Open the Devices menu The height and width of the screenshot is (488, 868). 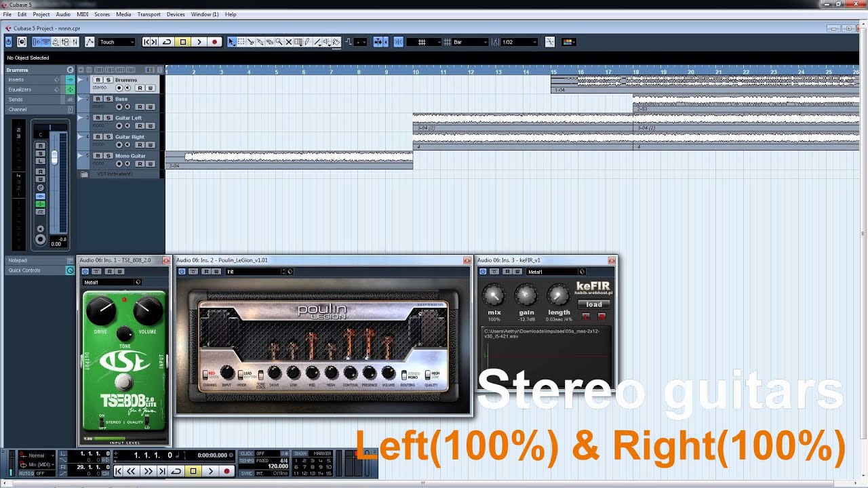coord(176,14)
